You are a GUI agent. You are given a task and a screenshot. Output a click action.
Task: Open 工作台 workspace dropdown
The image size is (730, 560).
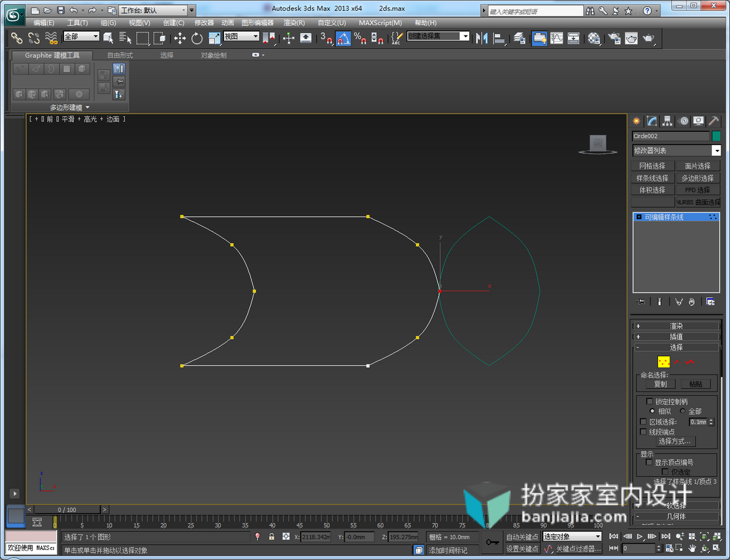click(154, 10)
